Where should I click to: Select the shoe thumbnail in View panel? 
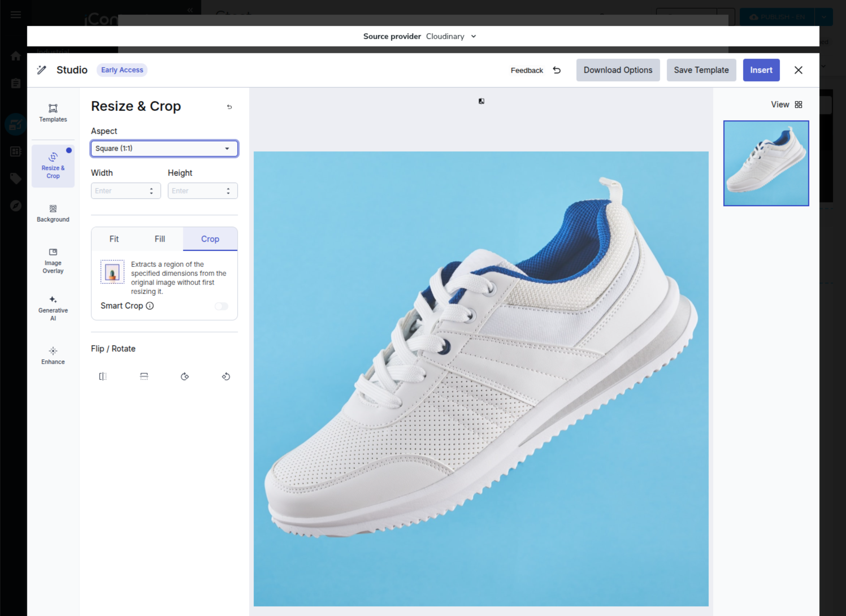pyautogui.click(x=766, y=163)
